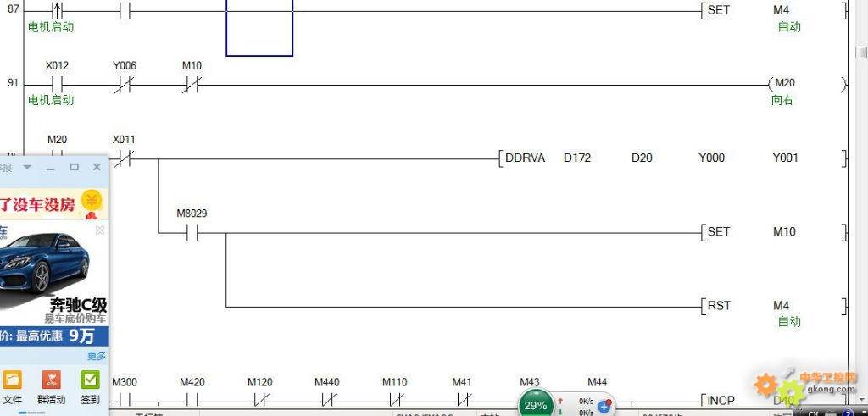Select the Y006 normally-closed contact
Image resolution: width=868 pixels, height=416 pixels.
(x=125, y=85)
